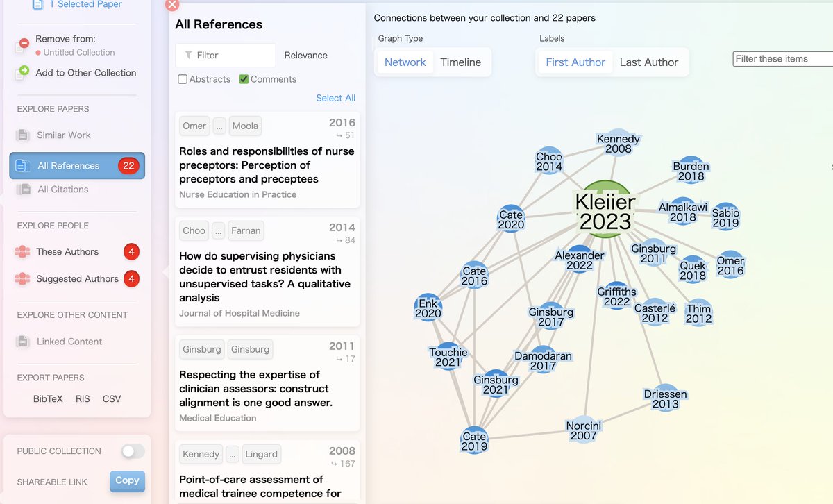This screenshot has width=833, height=504.
Task: Click Add to Other Collection
Action: (85, 72)
